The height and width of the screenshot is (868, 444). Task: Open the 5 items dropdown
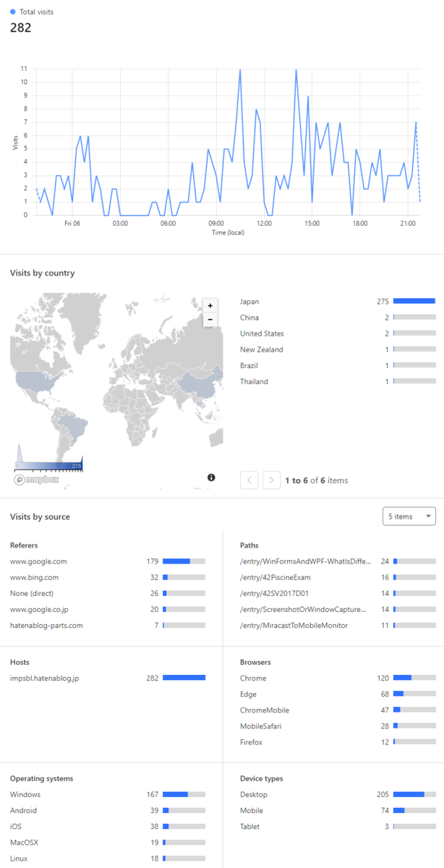click(x=409, y=516)
